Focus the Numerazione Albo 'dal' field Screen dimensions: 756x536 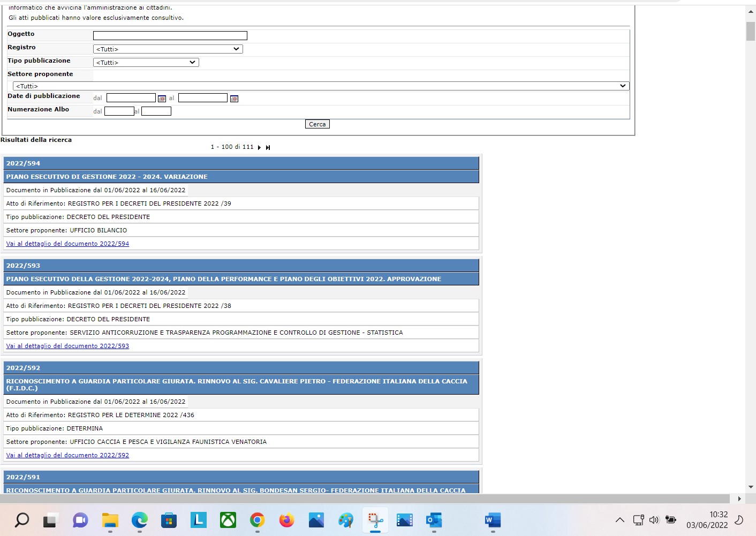pos(119,111)
